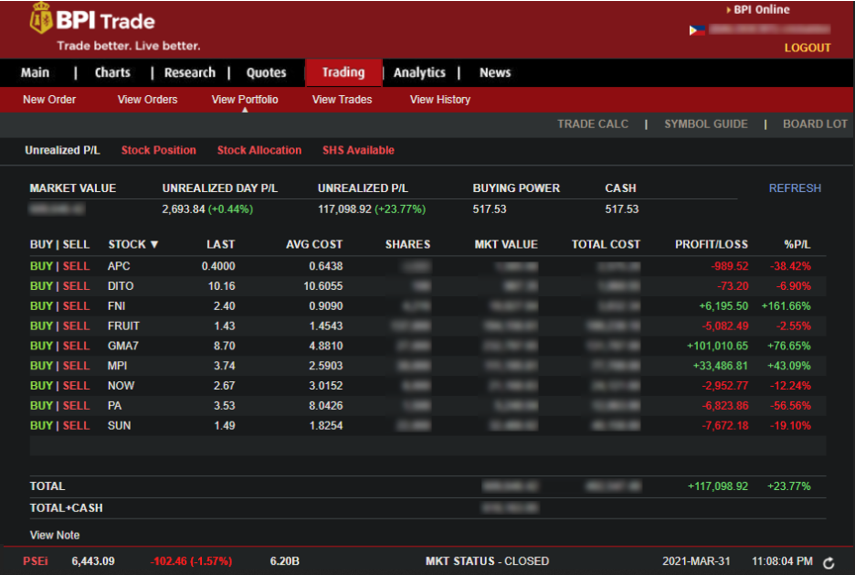This screenshot has width=856, height=575.
Task: Open the Charts menu
Action: [112, 73]
